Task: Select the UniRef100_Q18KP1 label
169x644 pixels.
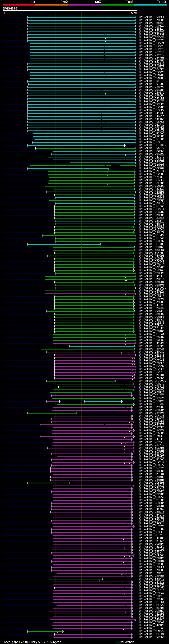Action: (152, 422)
